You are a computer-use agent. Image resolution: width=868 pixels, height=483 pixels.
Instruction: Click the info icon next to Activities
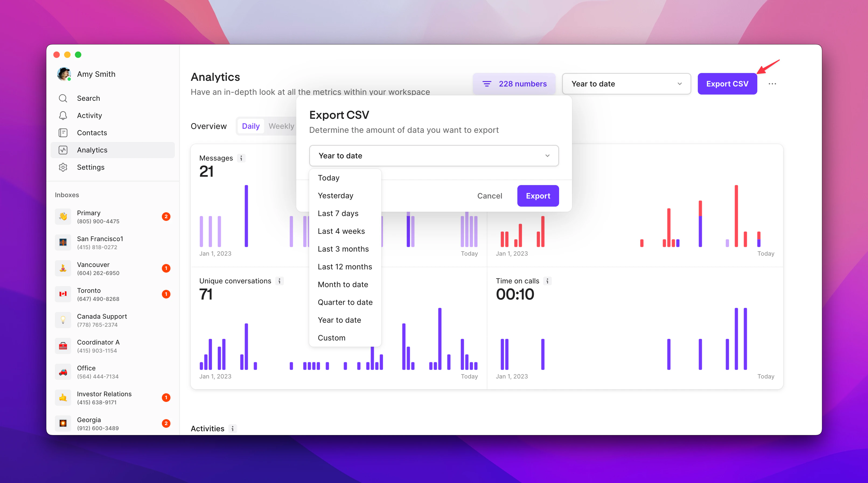(x=232, y=429)
